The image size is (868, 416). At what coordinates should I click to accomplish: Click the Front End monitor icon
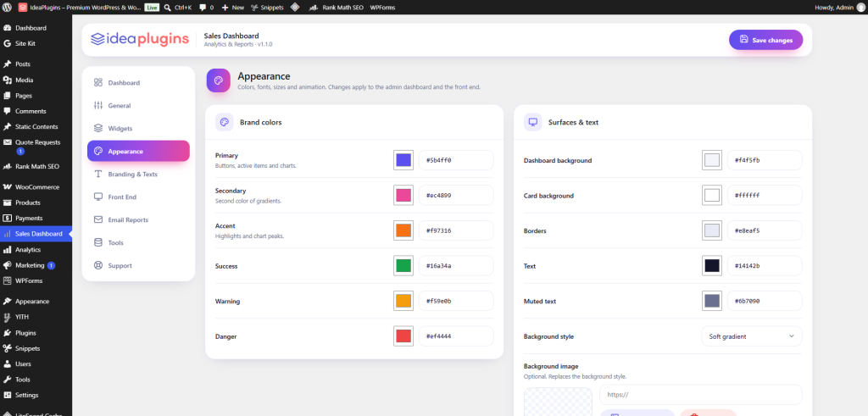[x=98, y=197]
